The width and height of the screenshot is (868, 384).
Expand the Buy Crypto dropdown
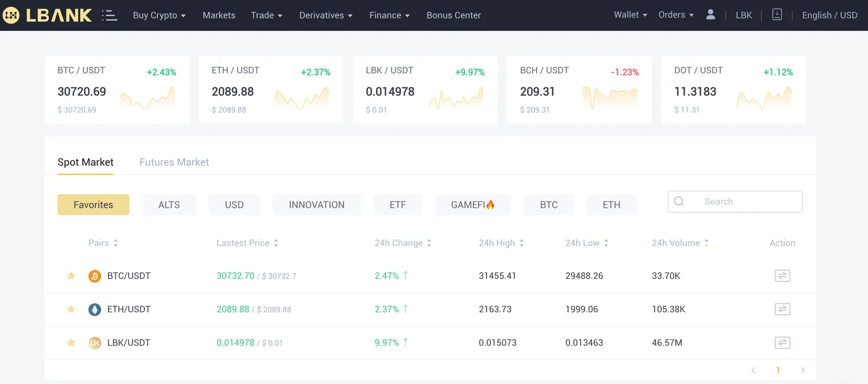pos(159,15)
